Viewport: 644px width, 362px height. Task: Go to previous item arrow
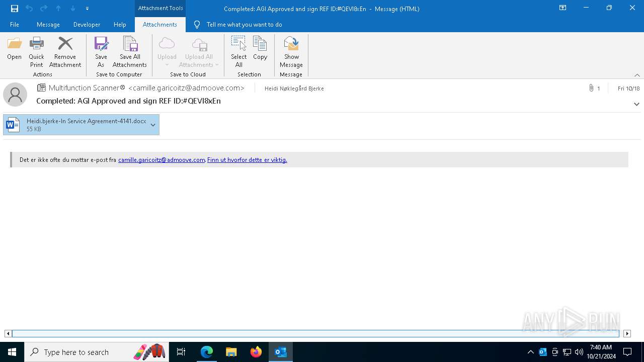tap(58, 9)
